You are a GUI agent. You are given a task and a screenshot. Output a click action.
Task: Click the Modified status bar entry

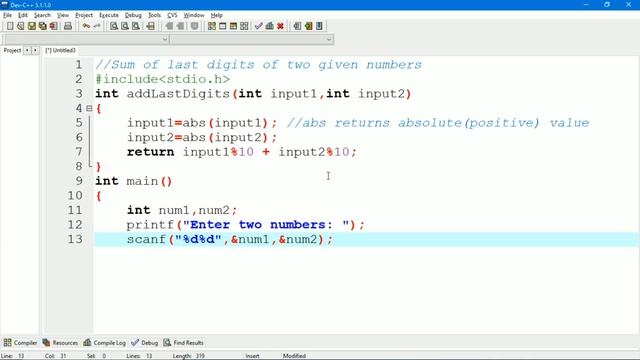pos(294,356)
